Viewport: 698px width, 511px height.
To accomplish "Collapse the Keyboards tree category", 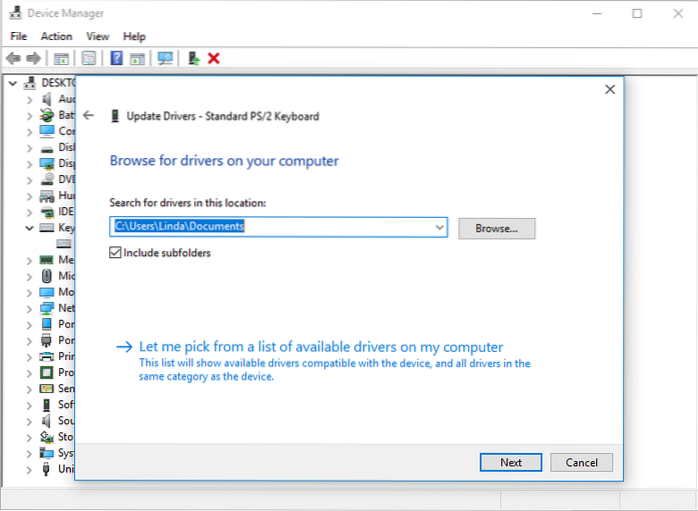I will click(x=28, y=228).
